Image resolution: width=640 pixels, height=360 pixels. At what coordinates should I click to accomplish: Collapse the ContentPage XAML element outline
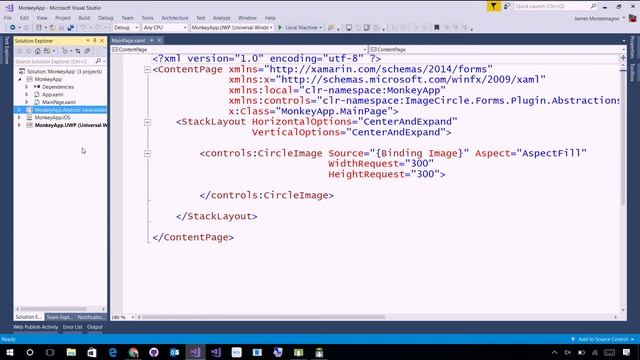coord(147,70)
